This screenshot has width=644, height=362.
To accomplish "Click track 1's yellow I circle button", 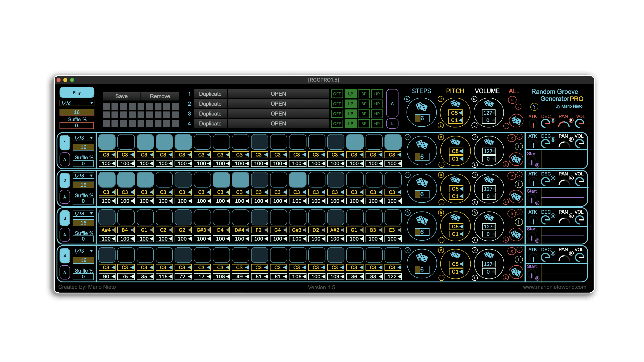I will click(x=519, y=146).
